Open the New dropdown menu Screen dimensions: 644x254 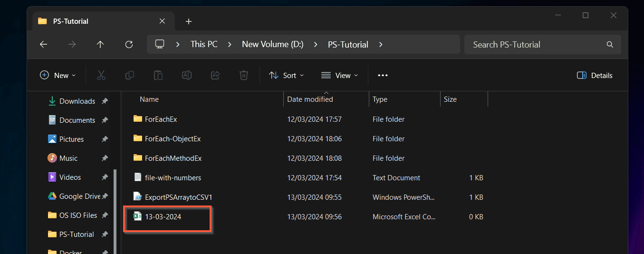point(58,75)
